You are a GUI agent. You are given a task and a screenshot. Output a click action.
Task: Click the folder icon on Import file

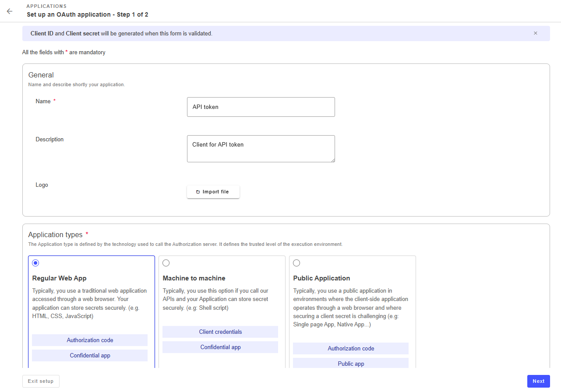[198, 192]
